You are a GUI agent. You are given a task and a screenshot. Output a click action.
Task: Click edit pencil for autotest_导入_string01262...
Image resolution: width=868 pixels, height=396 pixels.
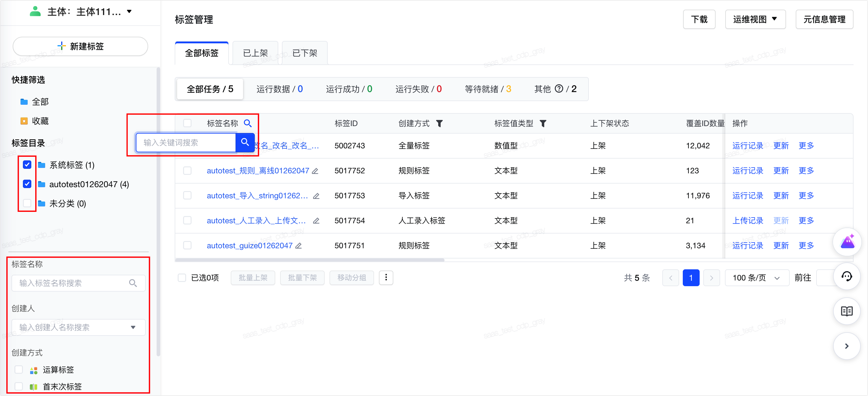[x=316, y=196]
